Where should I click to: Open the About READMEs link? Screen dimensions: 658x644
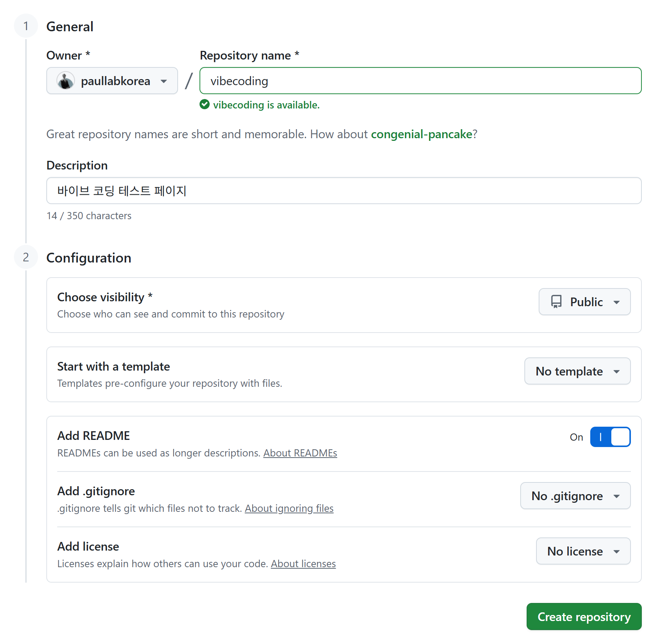pos(300,453)
